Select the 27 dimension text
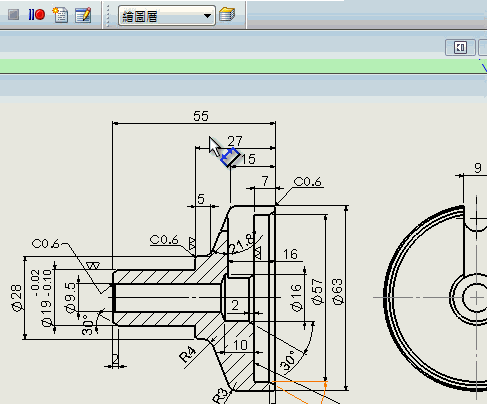487x404 pixels. [x=235, y=141]
